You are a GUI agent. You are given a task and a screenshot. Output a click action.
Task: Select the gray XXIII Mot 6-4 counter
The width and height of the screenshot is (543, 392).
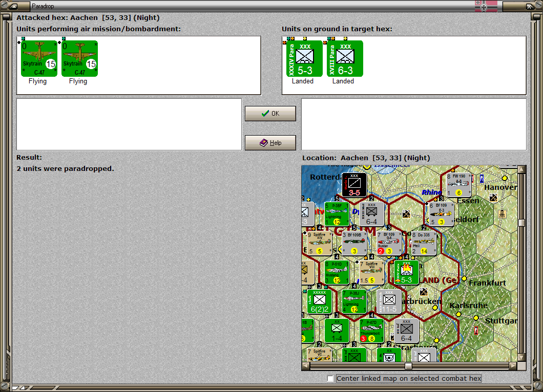(x=371, y=214)
